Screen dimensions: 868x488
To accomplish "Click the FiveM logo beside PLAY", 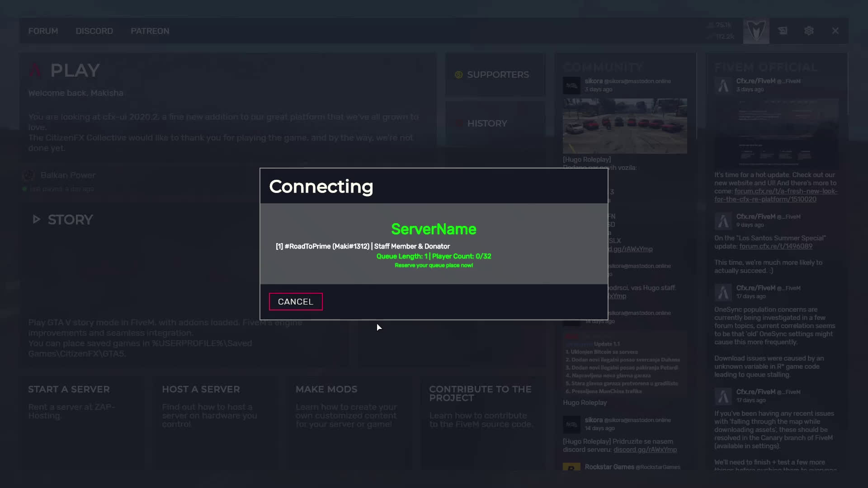I will (35, 70).
